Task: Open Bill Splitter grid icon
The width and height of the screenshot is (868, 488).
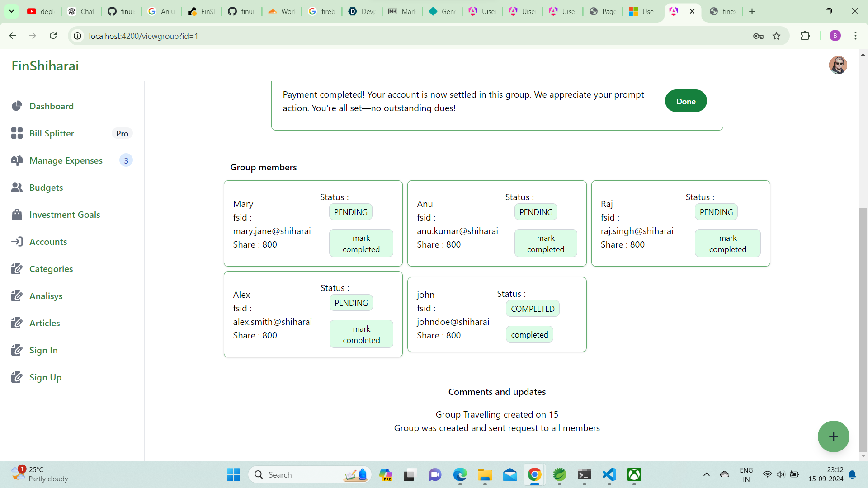Action: (17, 133)
